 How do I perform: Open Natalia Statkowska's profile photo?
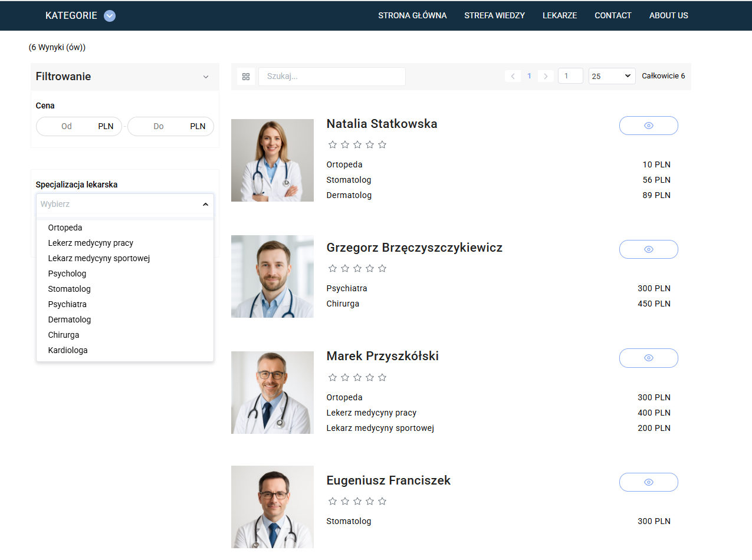point(272,160)
